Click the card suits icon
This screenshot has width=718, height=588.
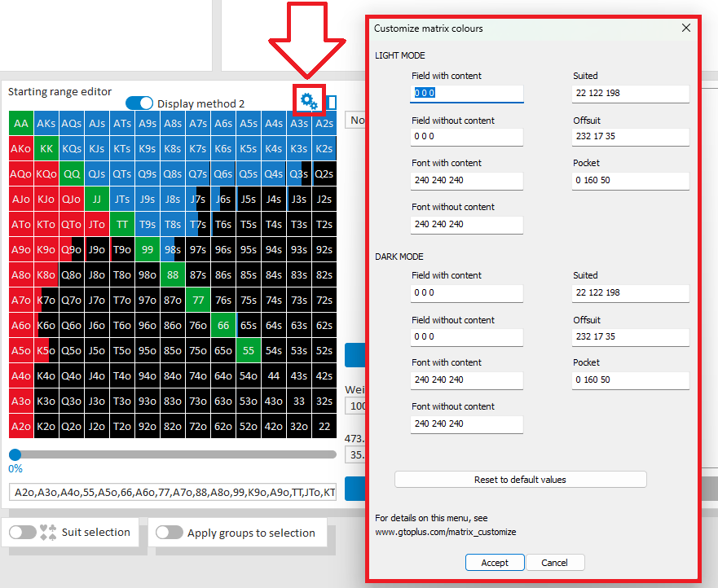[x=49, y=533]
